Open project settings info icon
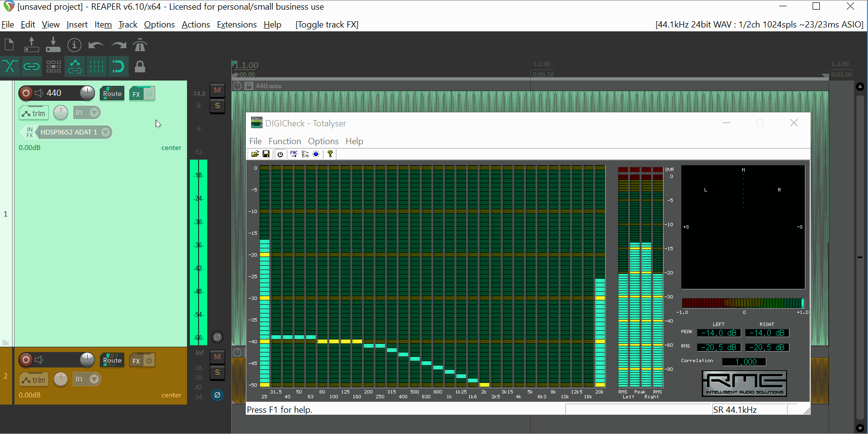868x434 pixels. point(74,45)
